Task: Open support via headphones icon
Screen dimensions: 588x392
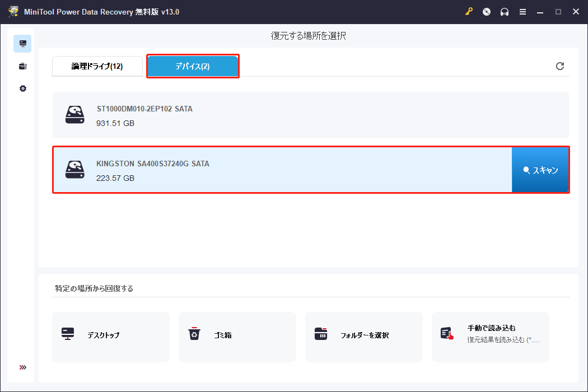Action: point(505,12)
